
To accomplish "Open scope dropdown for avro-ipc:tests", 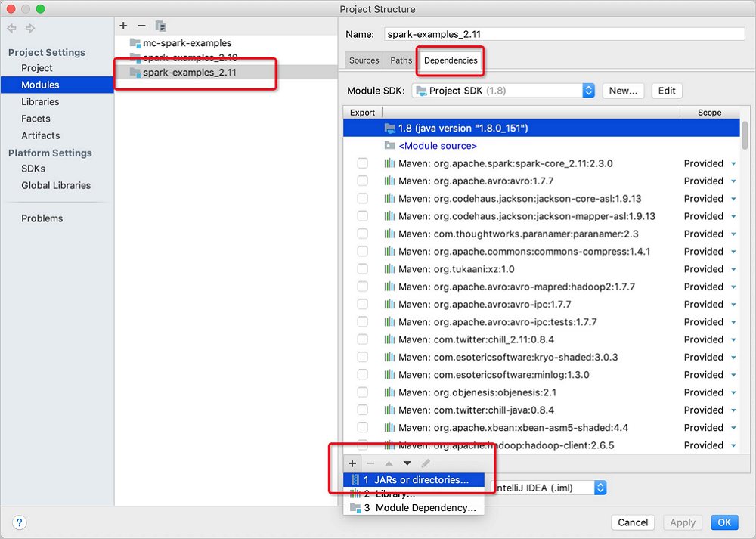I will (x=733, y=322).
